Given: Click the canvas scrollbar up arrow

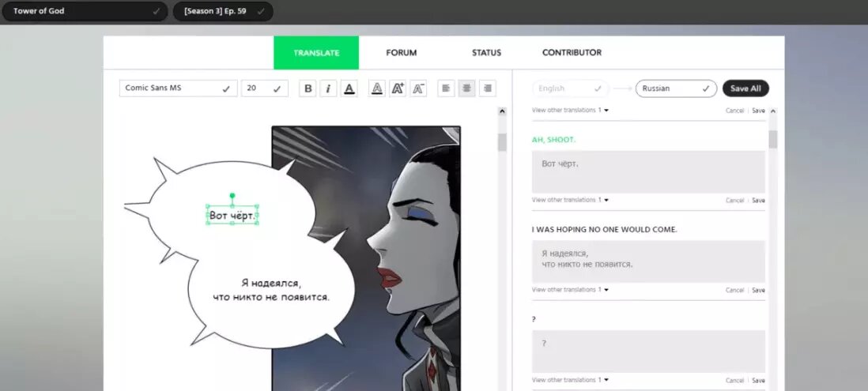Looking at the screenshot, I should [x=502, y=111].
